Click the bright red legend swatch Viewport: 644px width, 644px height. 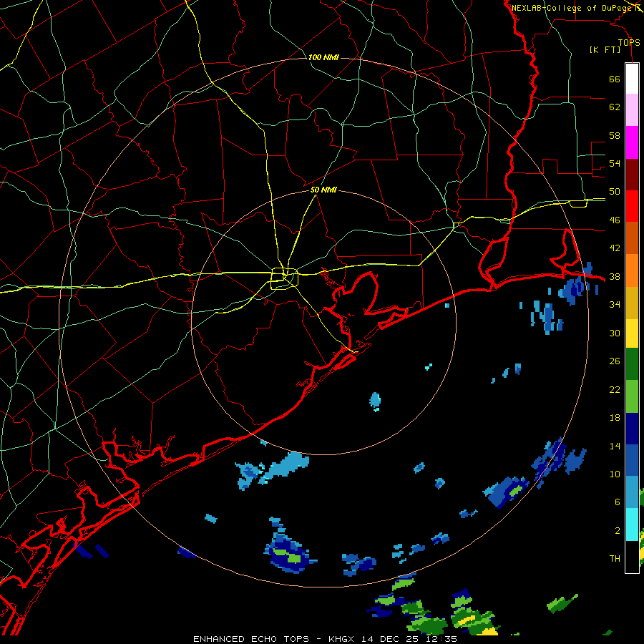(x=632, y=206)
